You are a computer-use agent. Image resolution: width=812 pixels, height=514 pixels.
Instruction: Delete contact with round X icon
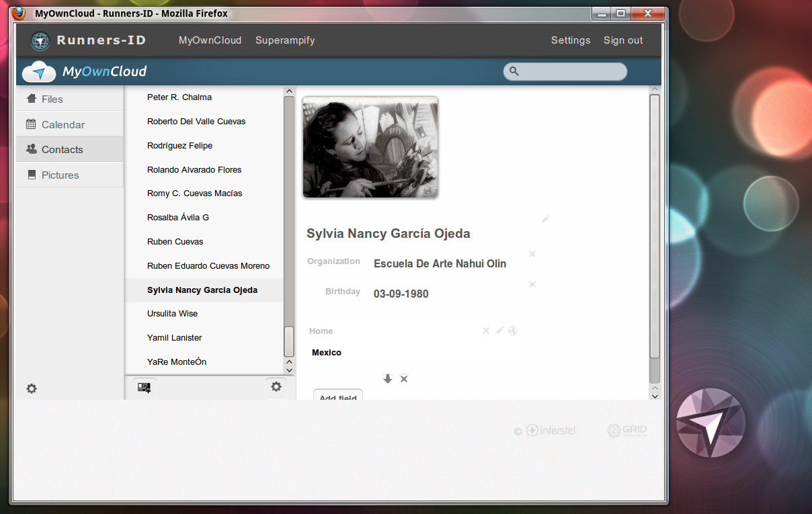[x=404, y=379]
